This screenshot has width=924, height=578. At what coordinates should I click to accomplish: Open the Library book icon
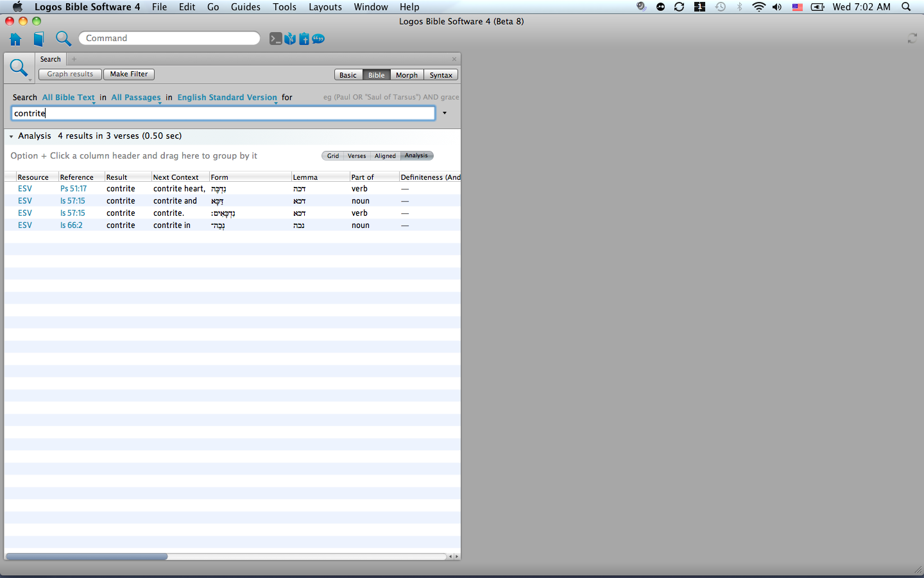tap(38, 39)
